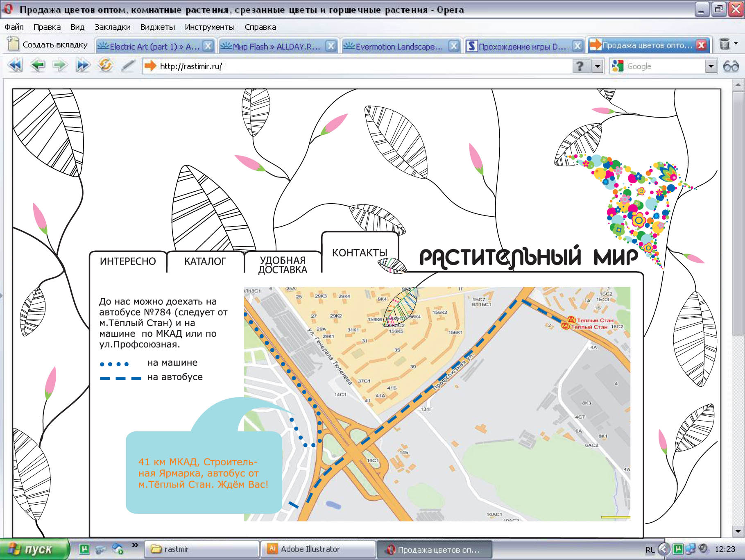Click the Создать вкладку button

48,45
